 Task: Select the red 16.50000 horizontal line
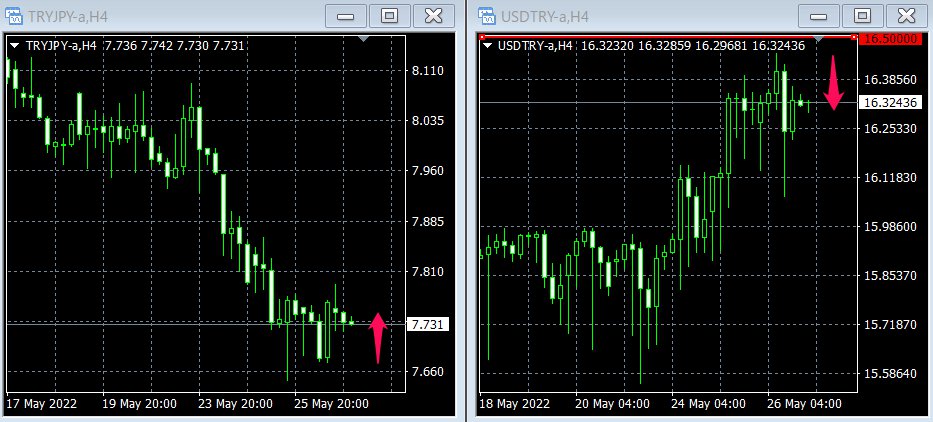tap(668, 37)
